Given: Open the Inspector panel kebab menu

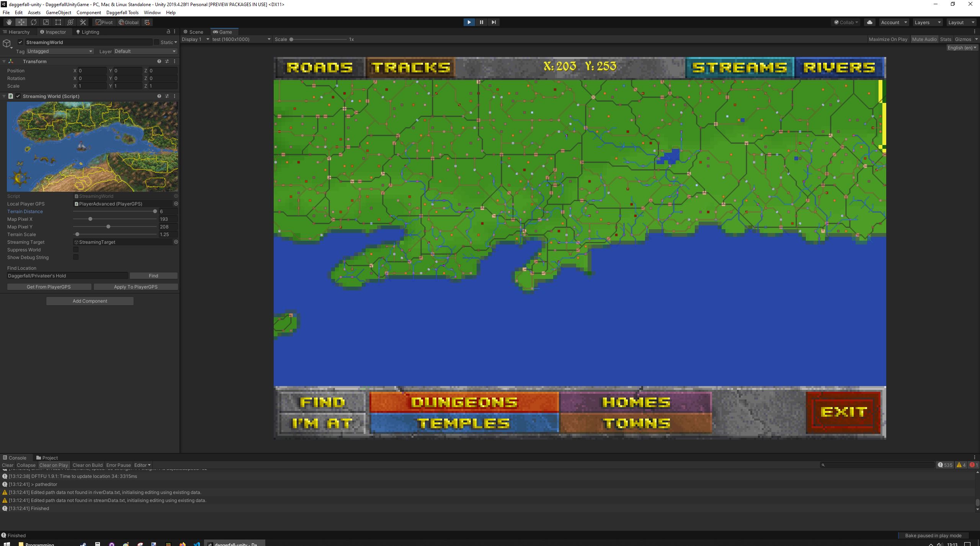Looking at the screenshot, I should point(175,32).
